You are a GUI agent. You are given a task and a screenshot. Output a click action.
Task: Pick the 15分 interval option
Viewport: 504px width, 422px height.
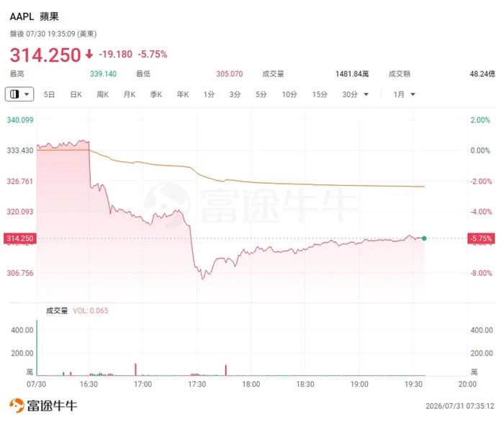point(320,94)
